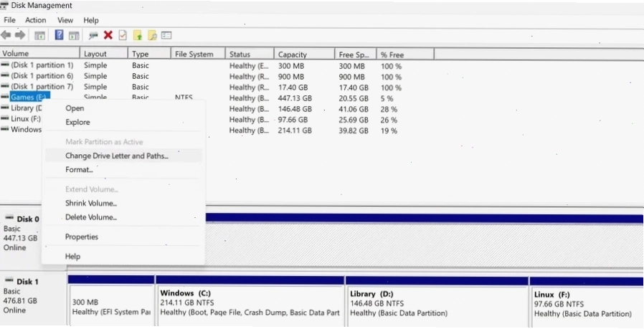Open the Help menu in the menu bar
Image resolution: width=644 pixels, height=329 pixels.
(91, 20)
